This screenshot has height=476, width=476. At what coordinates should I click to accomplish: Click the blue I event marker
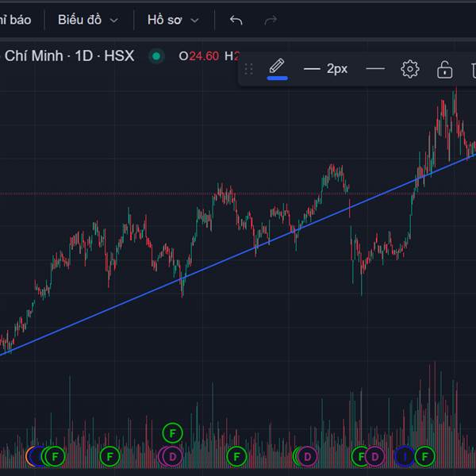coord(405,456)
